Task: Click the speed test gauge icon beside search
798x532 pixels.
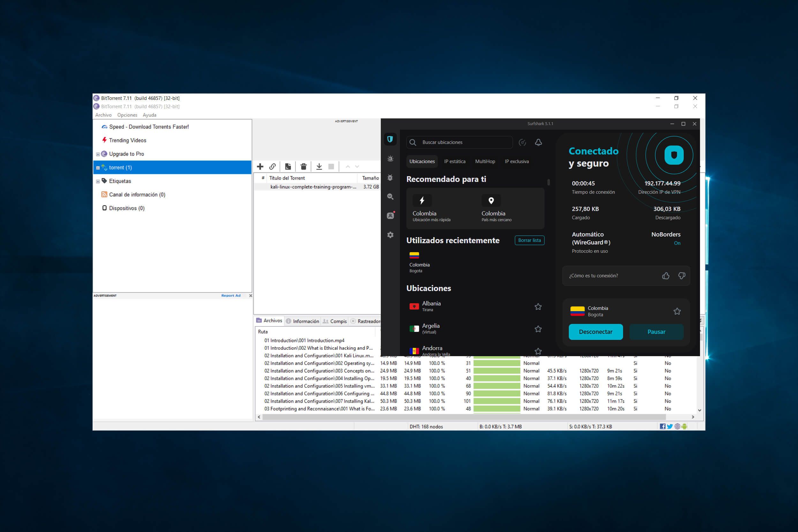Action: click(x=522, y=143)
